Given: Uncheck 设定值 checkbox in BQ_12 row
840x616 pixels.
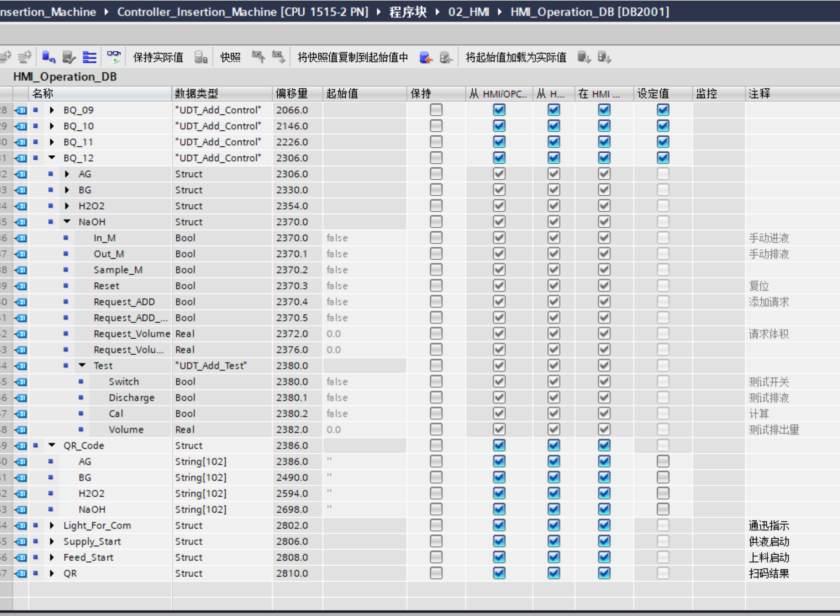Looking at the screenshot, I should pyautogui.click(x=663, y=158).
